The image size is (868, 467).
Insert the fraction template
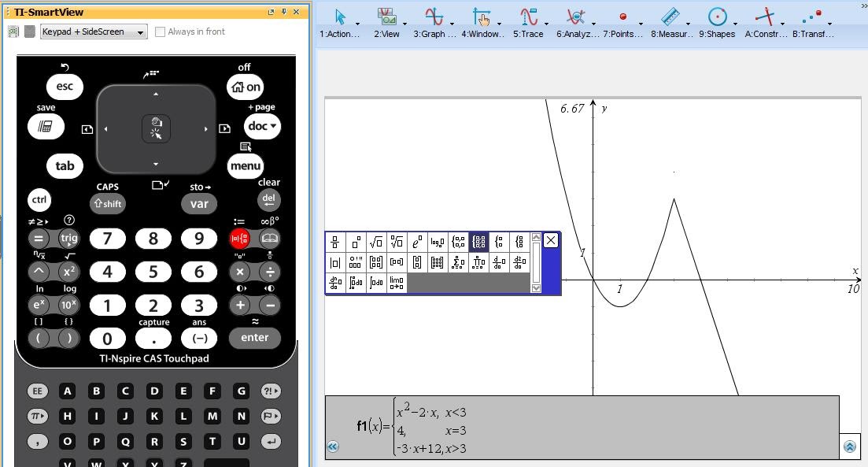(335, 242)
